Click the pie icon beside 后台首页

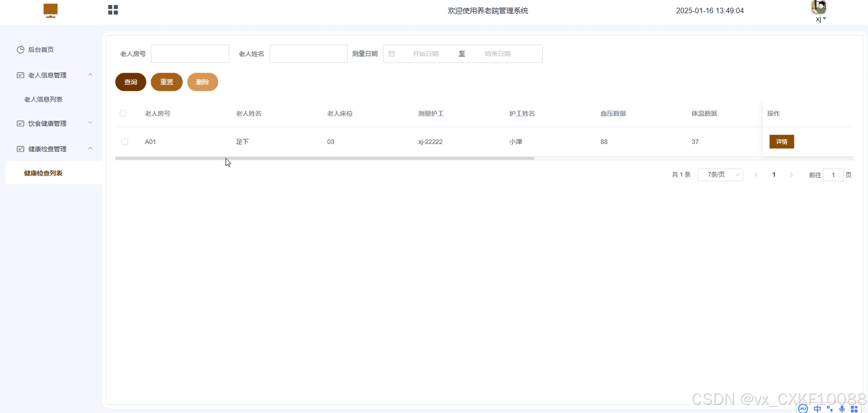(x=20, y=49)
